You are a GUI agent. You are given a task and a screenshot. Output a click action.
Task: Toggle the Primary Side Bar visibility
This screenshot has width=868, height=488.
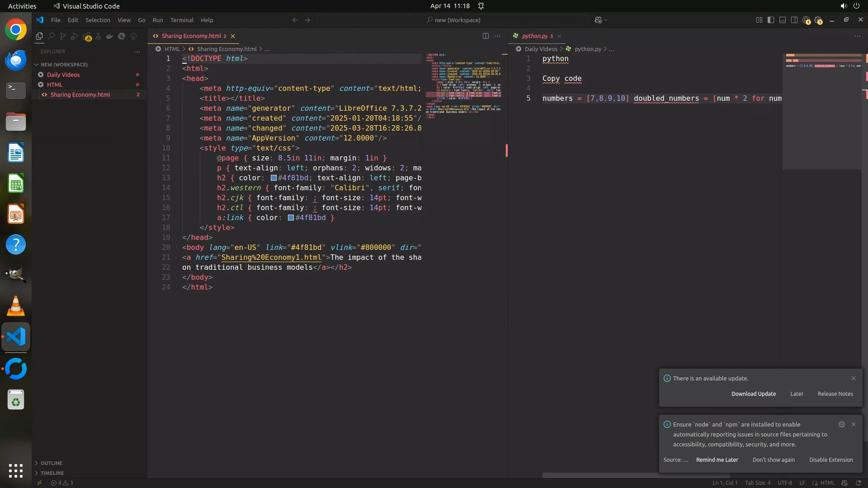click(x=771, y=20)
